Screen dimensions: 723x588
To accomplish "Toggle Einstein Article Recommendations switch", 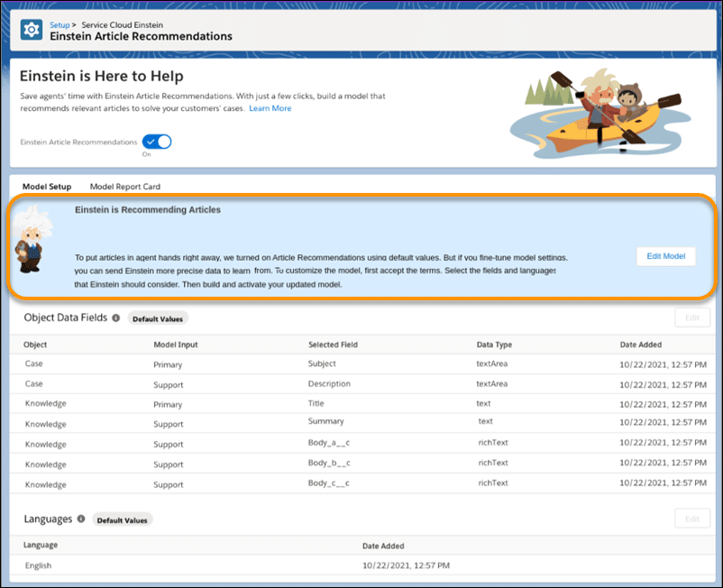I will [157, 142].
